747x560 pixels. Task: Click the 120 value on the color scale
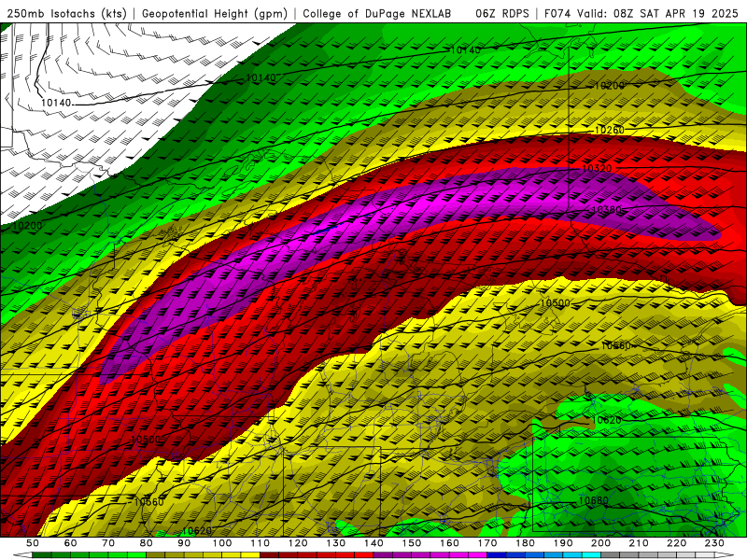[x=298, y=543]
